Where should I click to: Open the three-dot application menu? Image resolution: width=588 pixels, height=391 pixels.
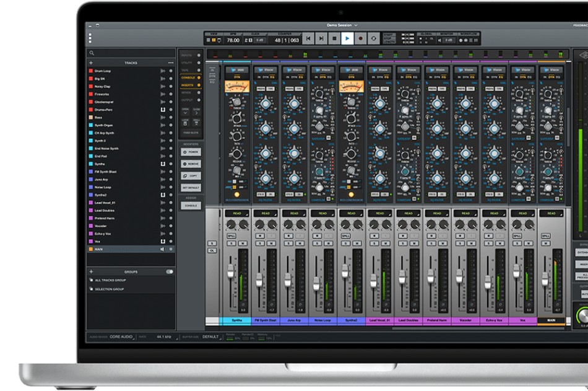[x=90, y=38]
